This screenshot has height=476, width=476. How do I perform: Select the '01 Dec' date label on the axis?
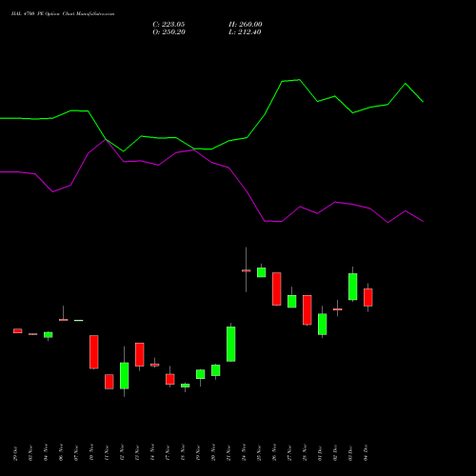pos(320,453)
